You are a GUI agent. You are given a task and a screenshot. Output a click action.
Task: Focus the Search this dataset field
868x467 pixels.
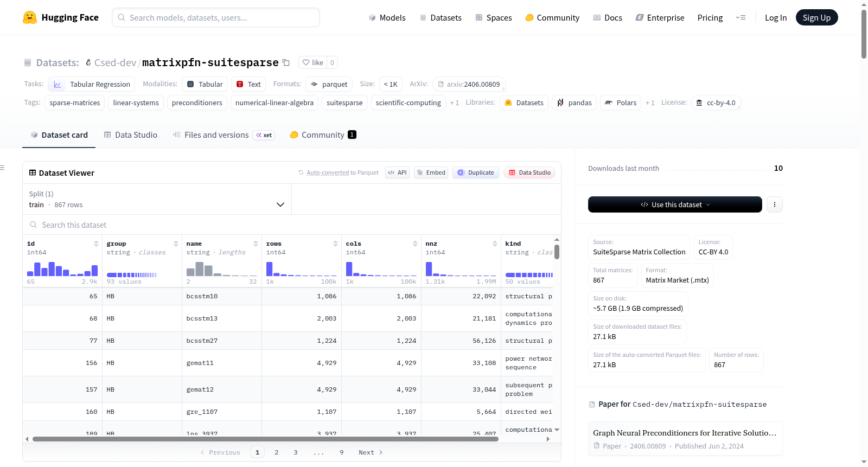292,225
